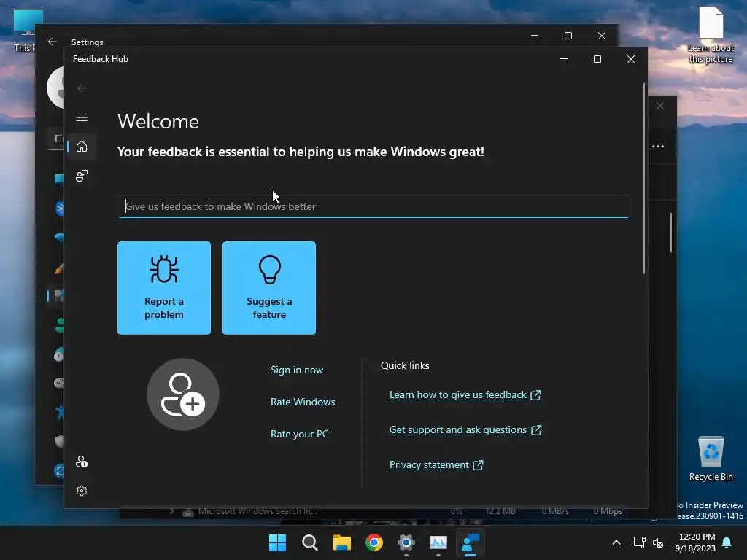Click the muted volume tray icon
The width and height of the screenshot is (747, 560).
coord(658,542)
